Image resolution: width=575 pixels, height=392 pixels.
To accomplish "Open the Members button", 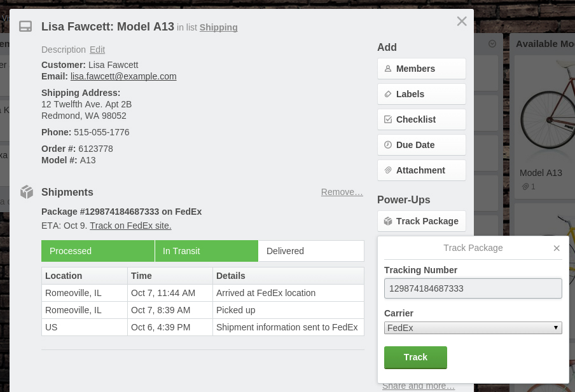I will (421, 69).
